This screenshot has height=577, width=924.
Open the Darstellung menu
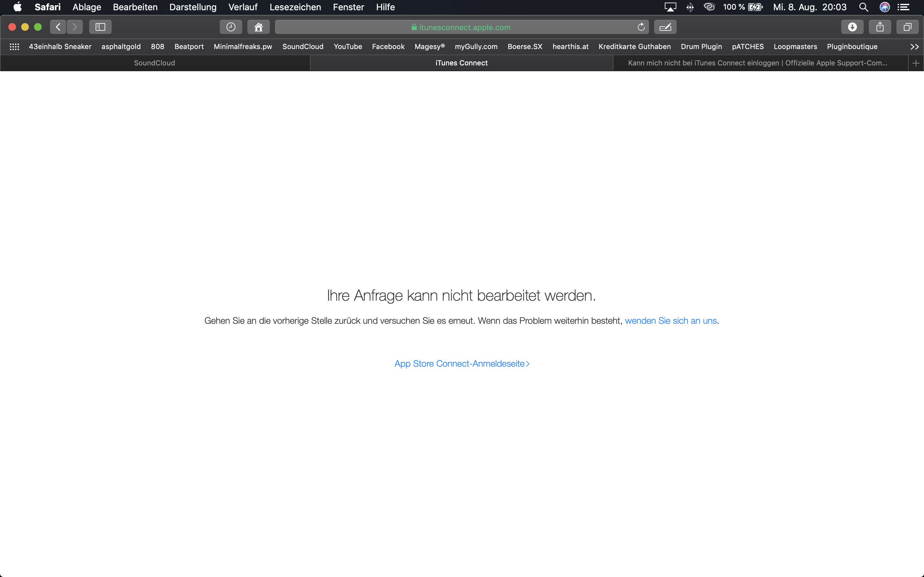193,7
